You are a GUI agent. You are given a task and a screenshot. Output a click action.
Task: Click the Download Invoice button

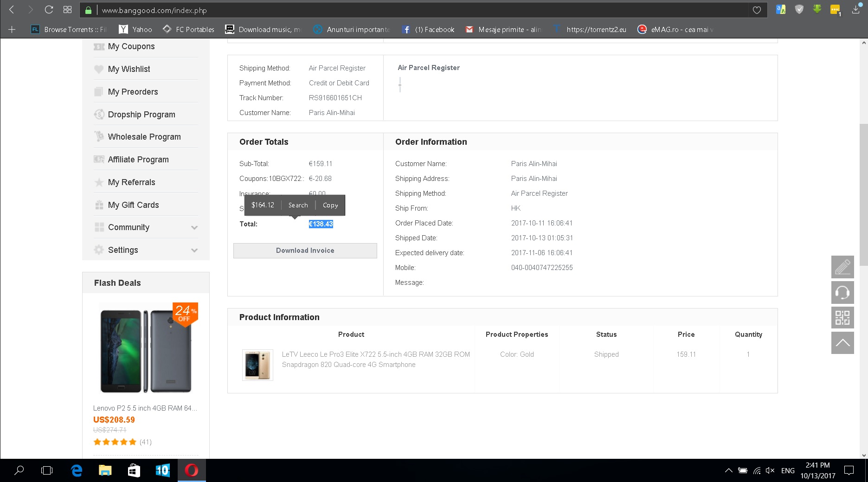tap(305, 251)
